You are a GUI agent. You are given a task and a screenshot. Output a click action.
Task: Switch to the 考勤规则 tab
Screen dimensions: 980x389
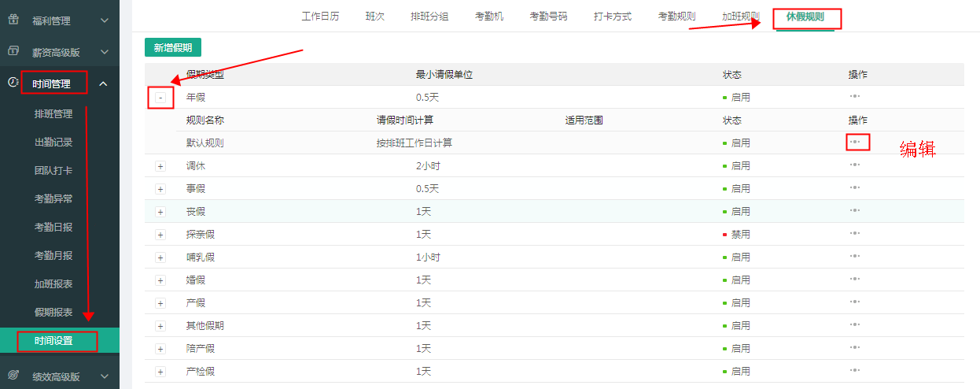(677, 17)
